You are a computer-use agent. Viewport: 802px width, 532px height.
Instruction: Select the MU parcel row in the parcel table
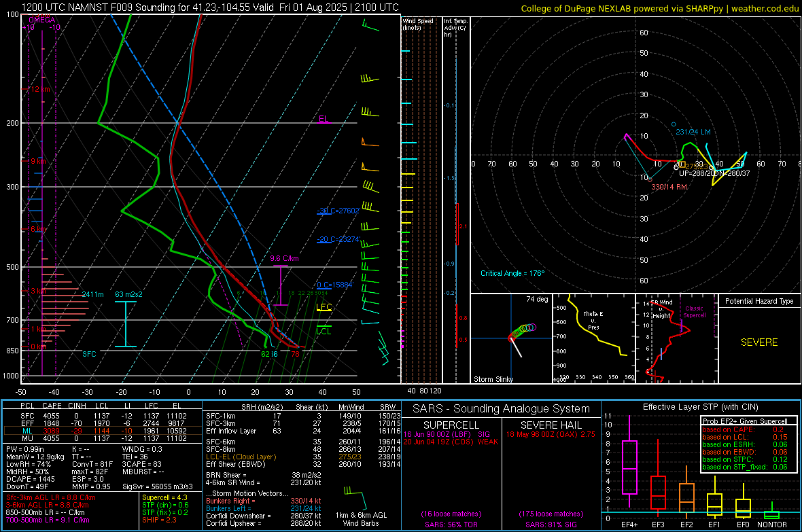click(x=103, y=438)
